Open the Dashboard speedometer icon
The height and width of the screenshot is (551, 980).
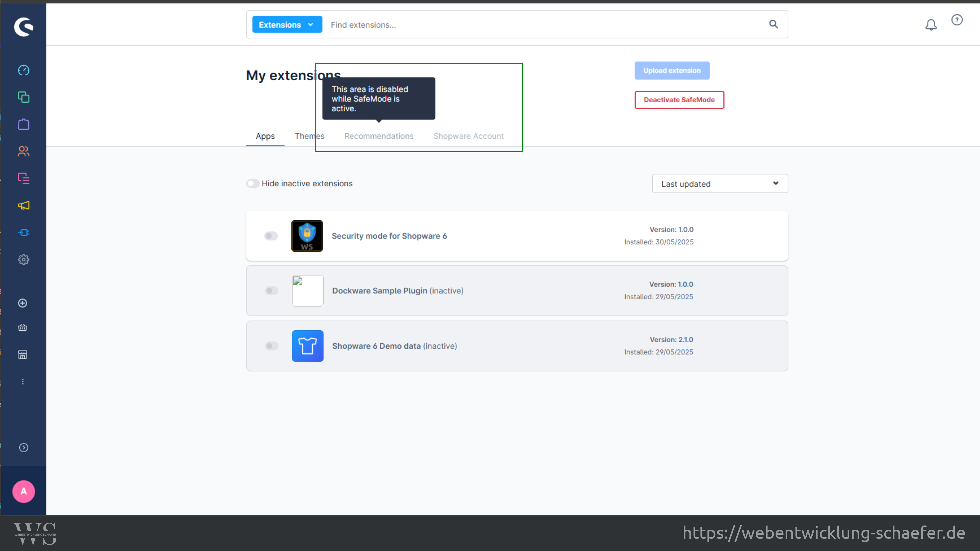[23, 70]
